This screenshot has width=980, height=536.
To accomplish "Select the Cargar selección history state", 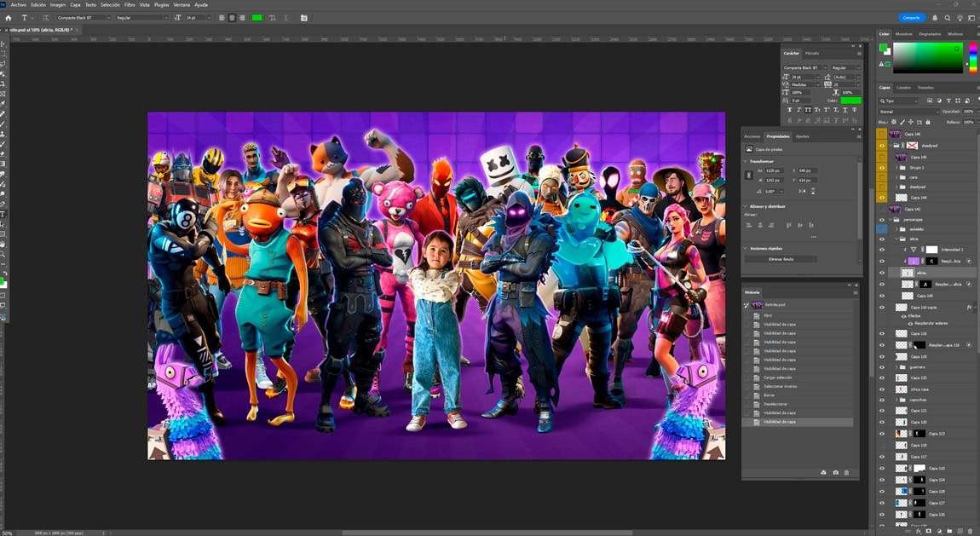I will coord(779,378).
